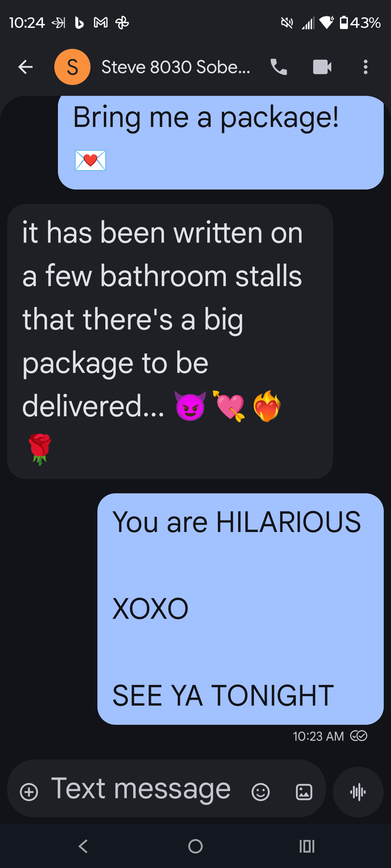Screen dimensions: 391x868
Task: Select the 'Bring me a package!' message
Action: 221,142
